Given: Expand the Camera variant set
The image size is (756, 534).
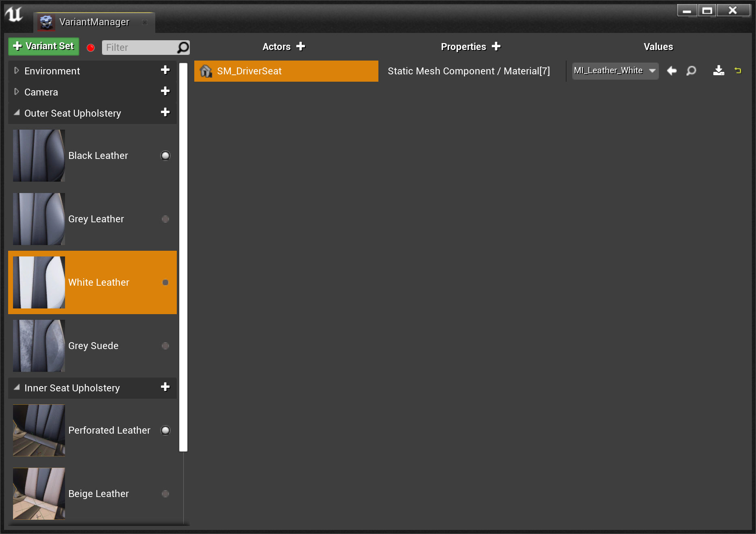Looking at the screenshot, I should click(x=17, y=92).
